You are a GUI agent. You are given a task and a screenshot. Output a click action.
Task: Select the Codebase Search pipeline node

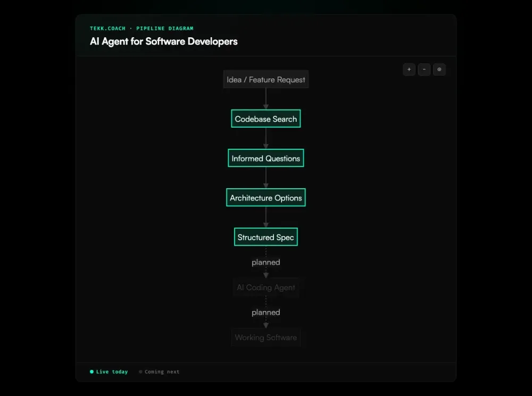265,119
